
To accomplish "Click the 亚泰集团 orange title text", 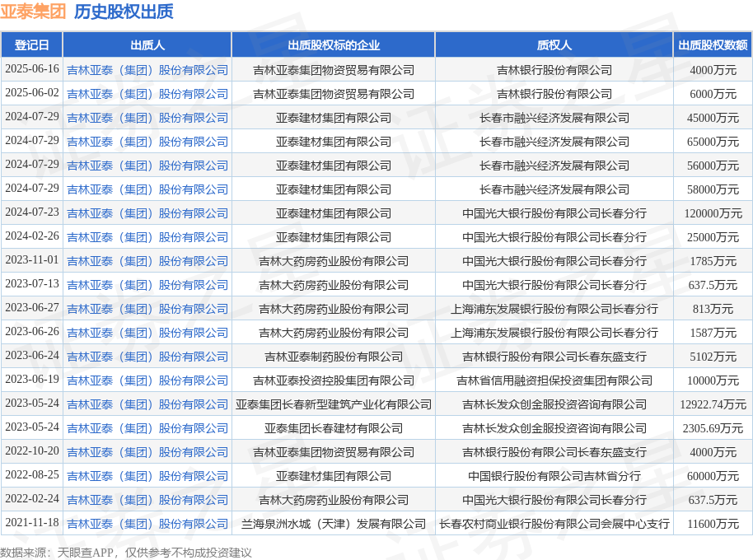I will [33, 12].
